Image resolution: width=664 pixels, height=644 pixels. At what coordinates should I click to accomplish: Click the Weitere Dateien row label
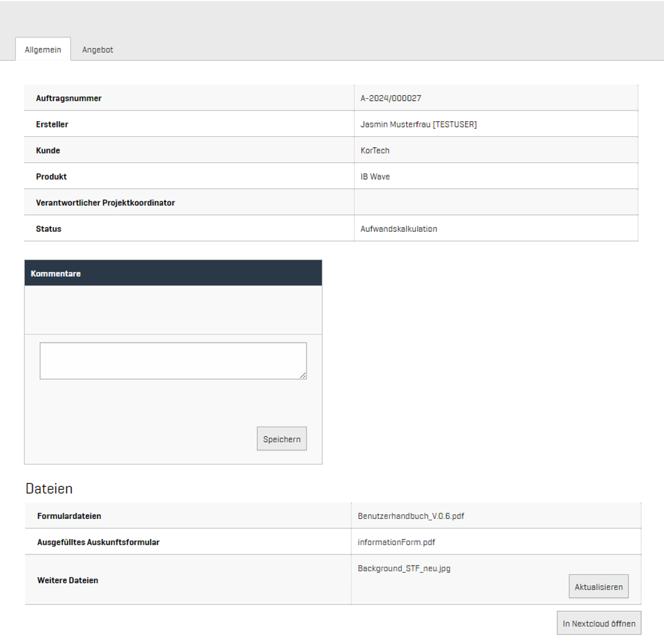(68, 580)
